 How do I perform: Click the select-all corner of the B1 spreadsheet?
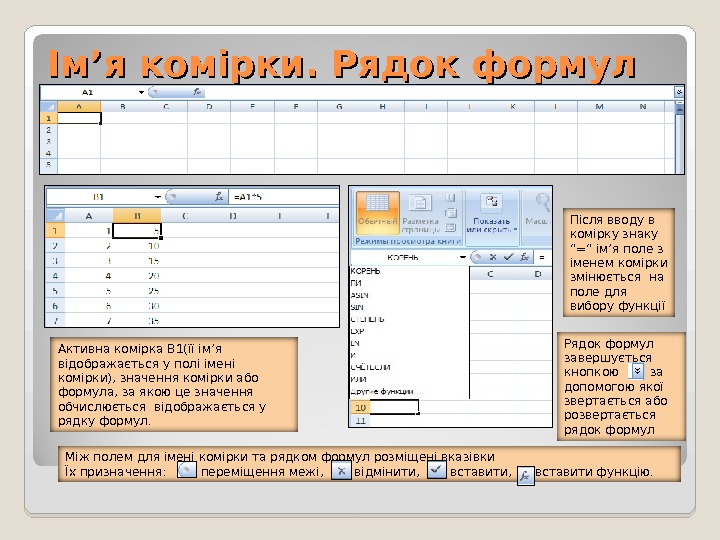55,215
